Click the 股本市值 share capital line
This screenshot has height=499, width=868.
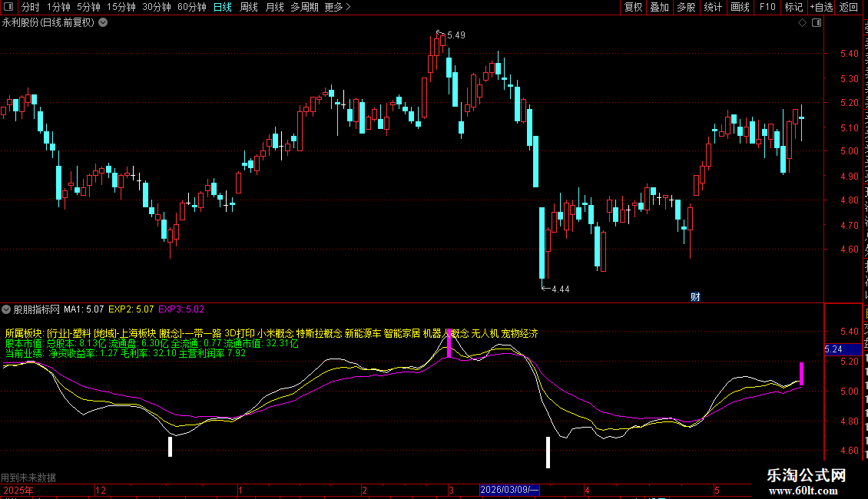[151, 344]
